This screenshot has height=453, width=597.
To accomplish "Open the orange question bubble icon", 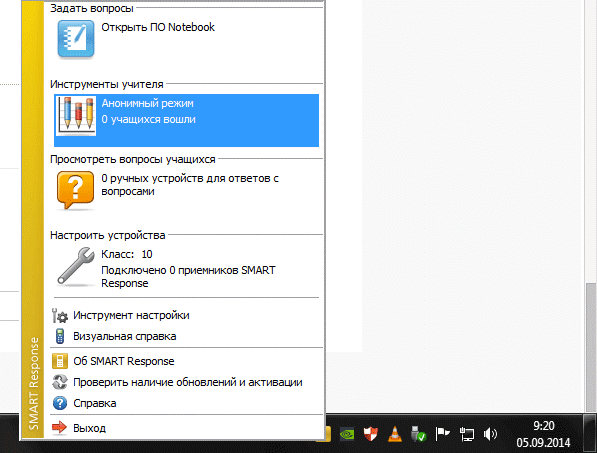I will [75, 190].
